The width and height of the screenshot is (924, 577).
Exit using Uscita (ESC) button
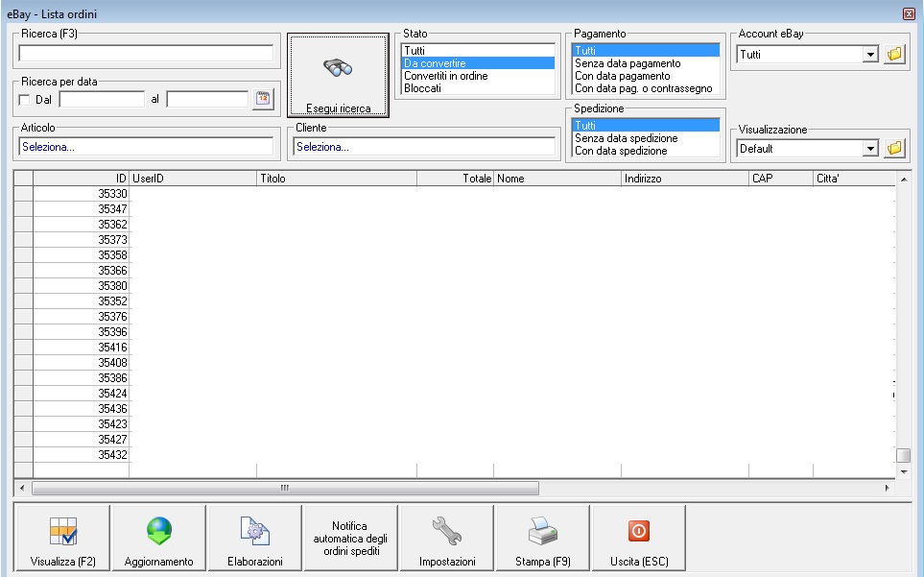point(639,538)
